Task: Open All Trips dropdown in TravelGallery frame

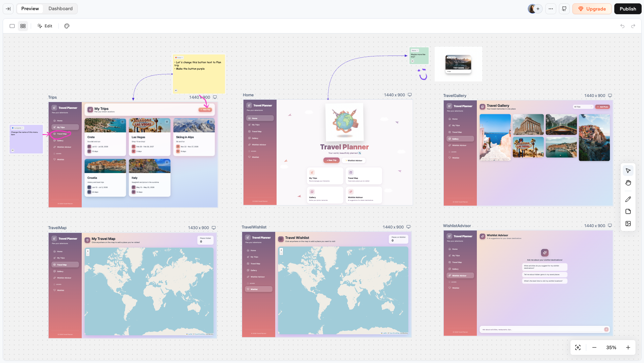Action: (x=583, y=107)
